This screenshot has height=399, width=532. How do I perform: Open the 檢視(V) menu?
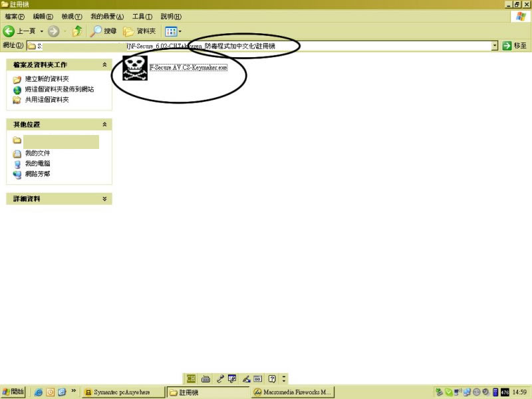[72, 17]
